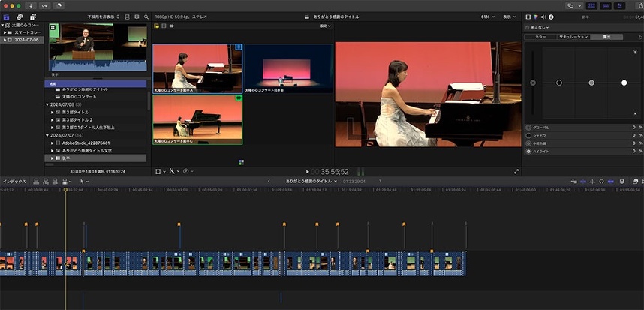Click the browser search magnifier icon
644x310 pixels.
tap(146, 16)
